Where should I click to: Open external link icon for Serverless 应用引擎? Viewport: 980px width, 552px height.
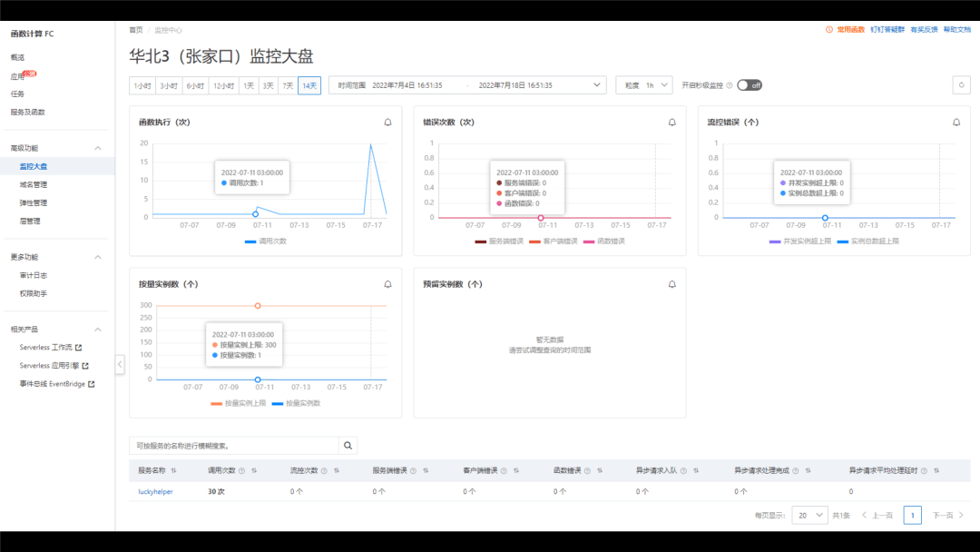(85, 366)
